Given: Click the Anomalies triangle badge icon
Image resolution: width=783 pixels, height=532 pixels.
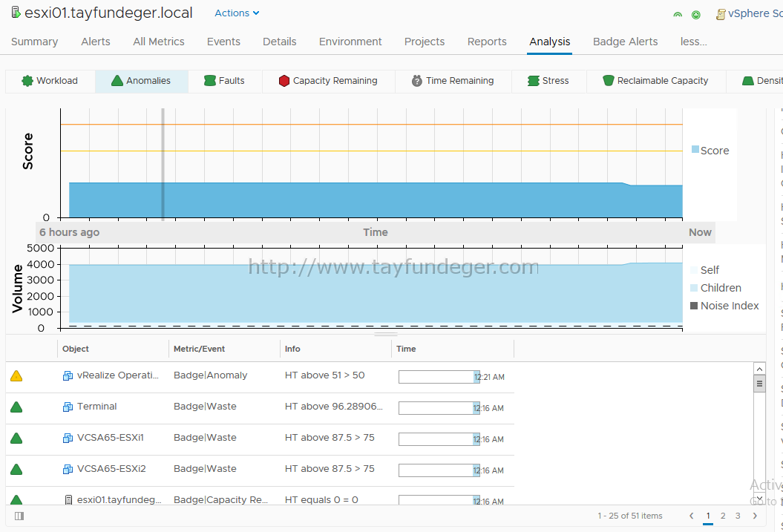Looking at the screenshot, I should (117, 81).
